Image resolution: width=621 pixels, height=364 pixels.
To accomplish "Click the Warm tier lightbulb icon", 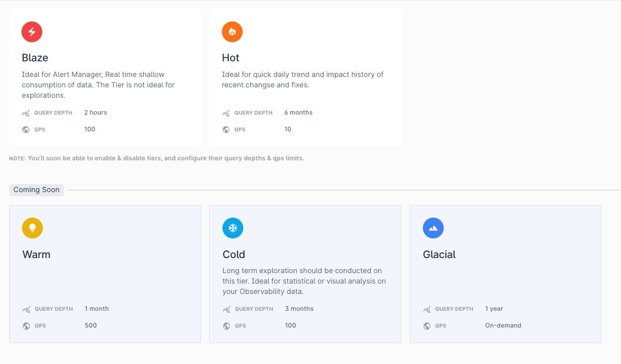I will [x=32, y=228].
